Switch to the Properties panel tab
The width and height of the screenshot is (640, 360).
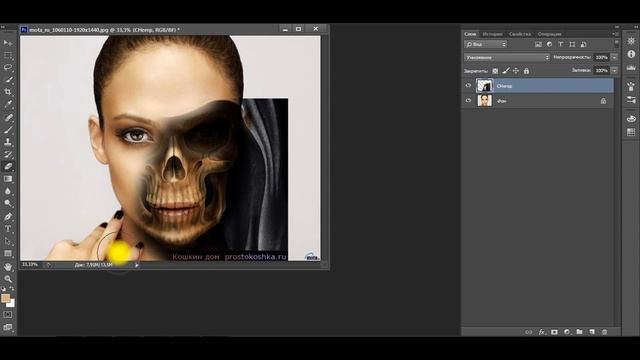point(520,34)
